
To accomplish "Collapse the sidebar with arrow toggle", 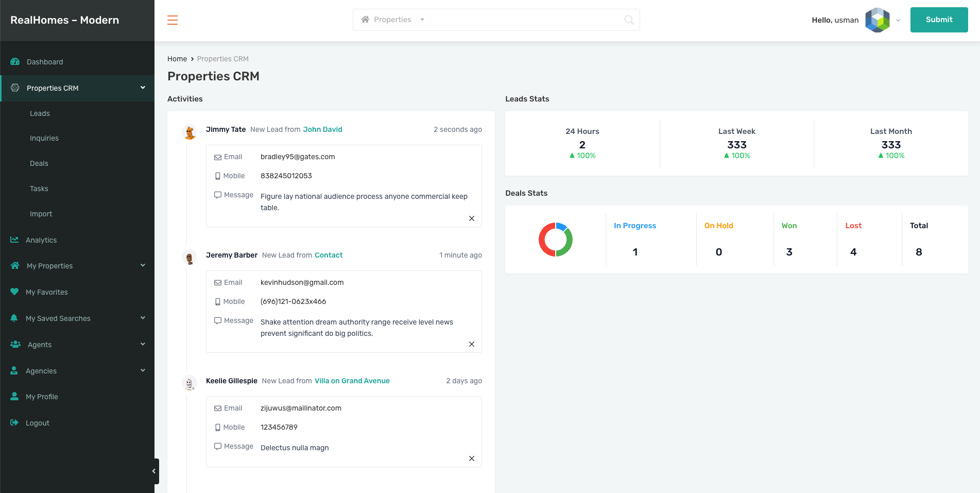I will pos(153,471).
